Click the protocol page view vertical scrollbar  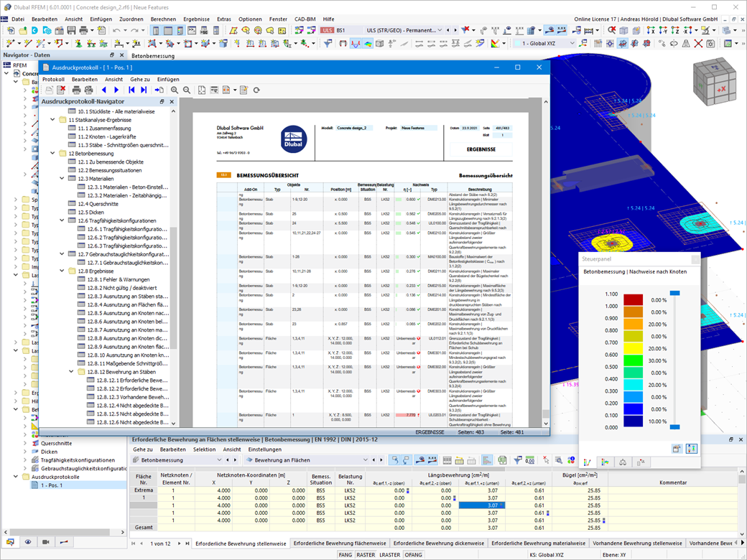[x=546, y=262]
